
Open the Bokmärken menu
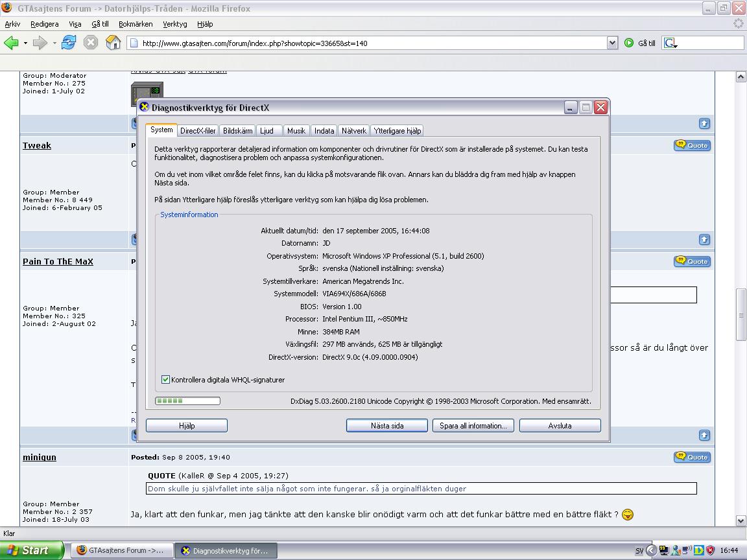136,24
